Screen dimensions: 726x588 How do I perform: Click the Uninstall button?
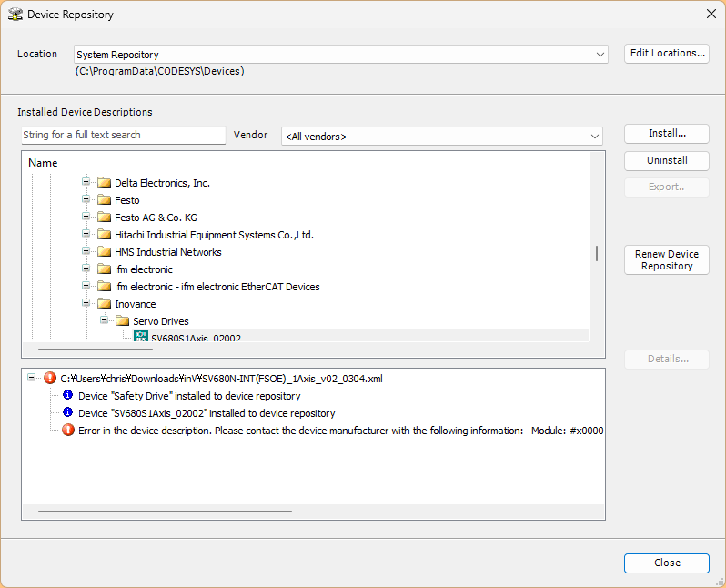coord(667,160)
